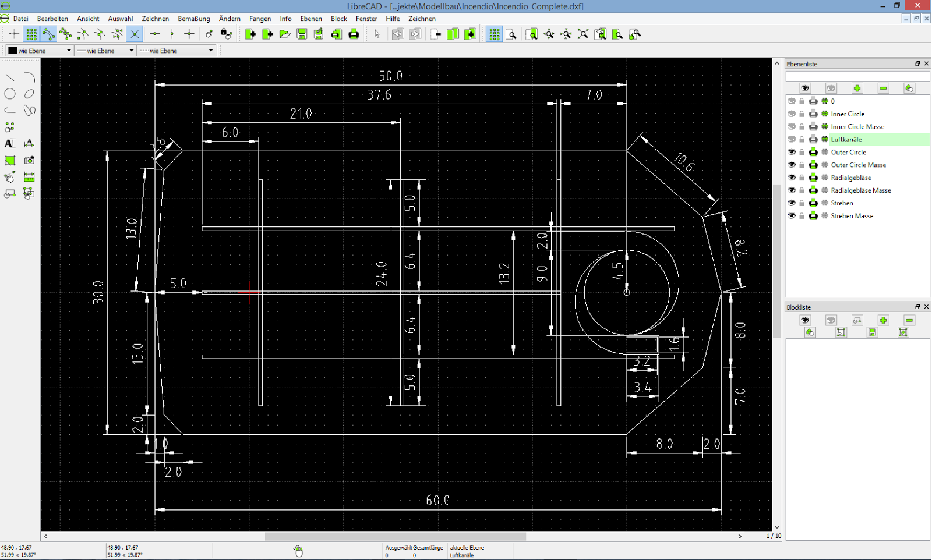Toggle snap on grid

point(31,34)
